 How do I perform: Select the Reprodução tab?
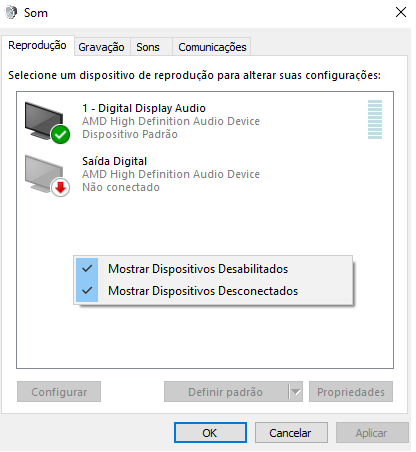37,45
